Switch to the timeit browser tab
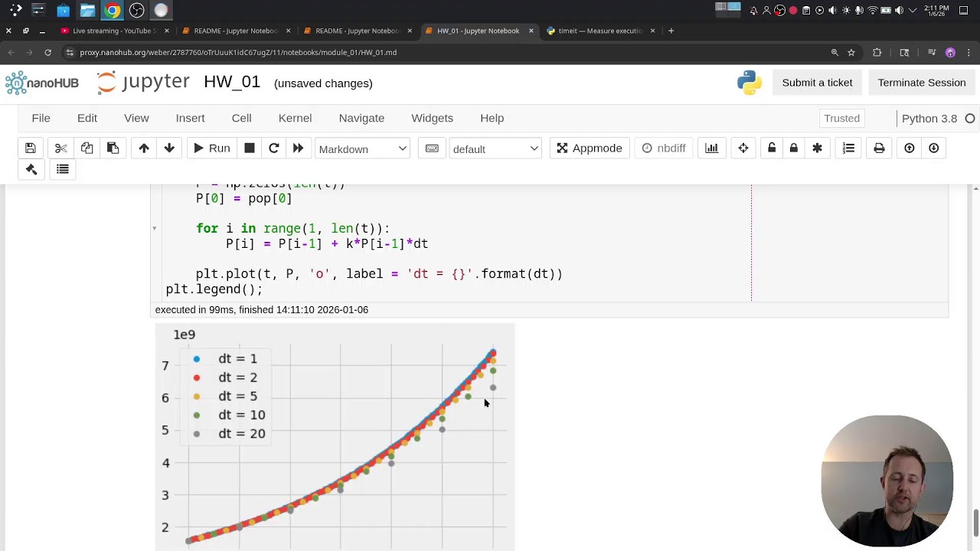The width and height of the screenshot is (980, 551). 599,31
